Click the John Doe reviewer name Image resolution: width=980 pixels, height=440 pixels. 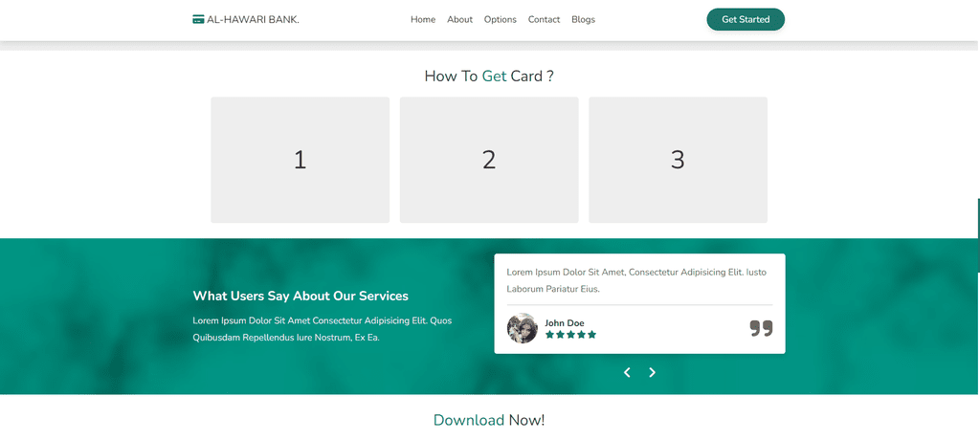tap(565, 323)
